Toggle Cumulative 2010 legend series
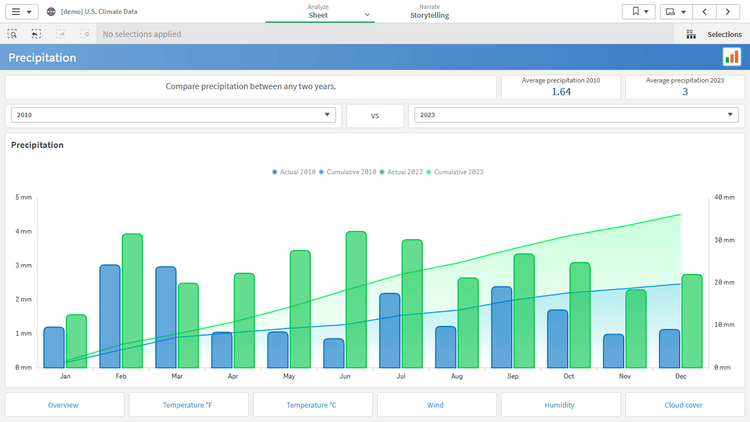This screenshot has width=750, height=422. (349, 172)
